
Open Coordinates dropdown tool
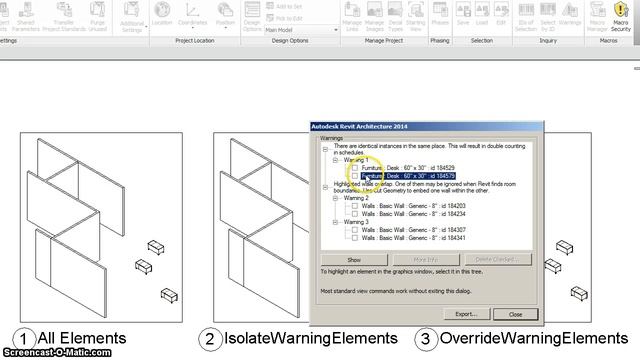tap(192, 15)
